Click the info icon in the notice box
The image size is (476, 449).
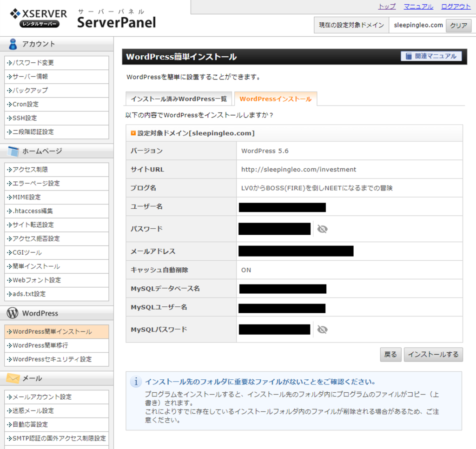click(136, 382)
